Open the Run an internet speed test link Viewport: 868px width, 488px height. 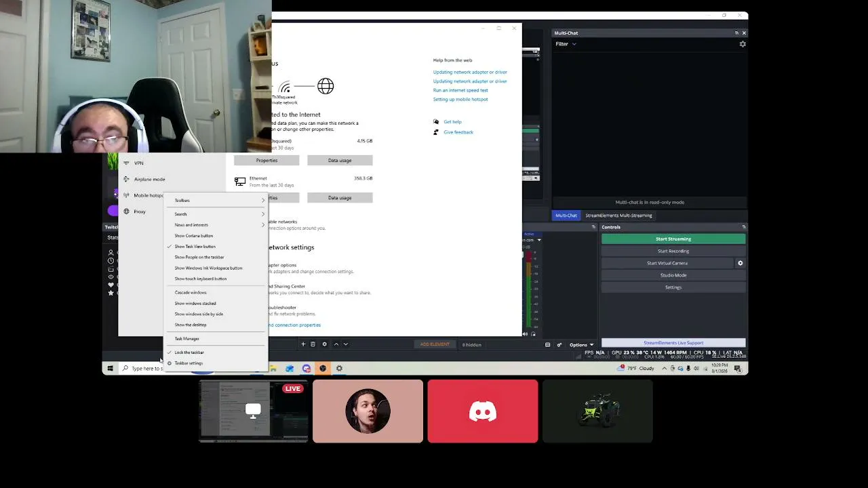[x=460, y=90]
